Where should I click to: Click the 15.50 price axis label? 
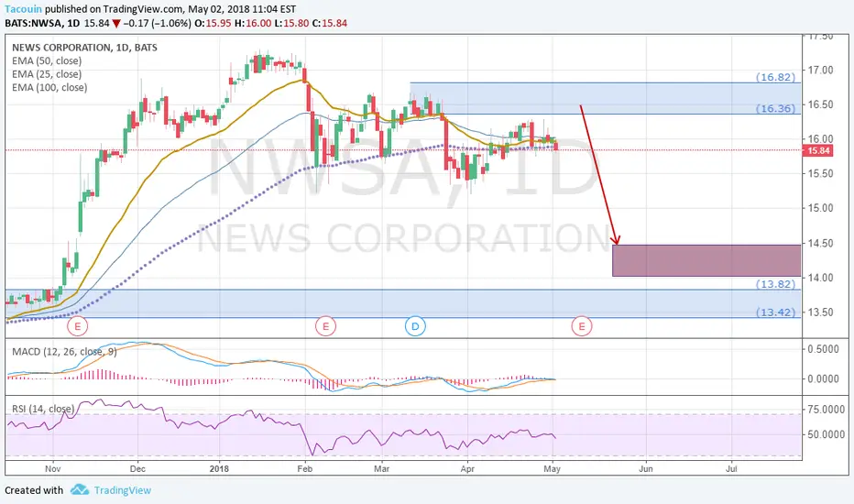tap(820, 173)
